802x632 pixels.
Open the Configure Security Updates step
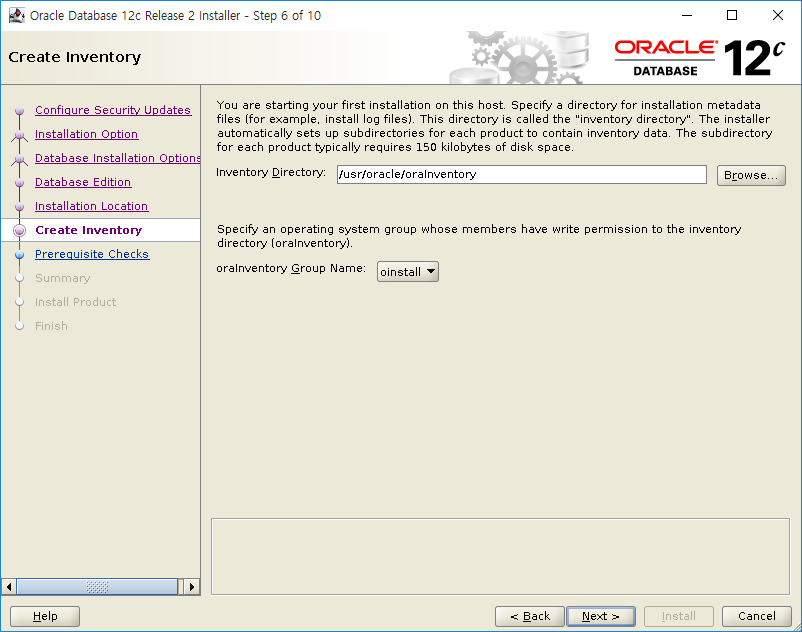(x=113, y=110)
